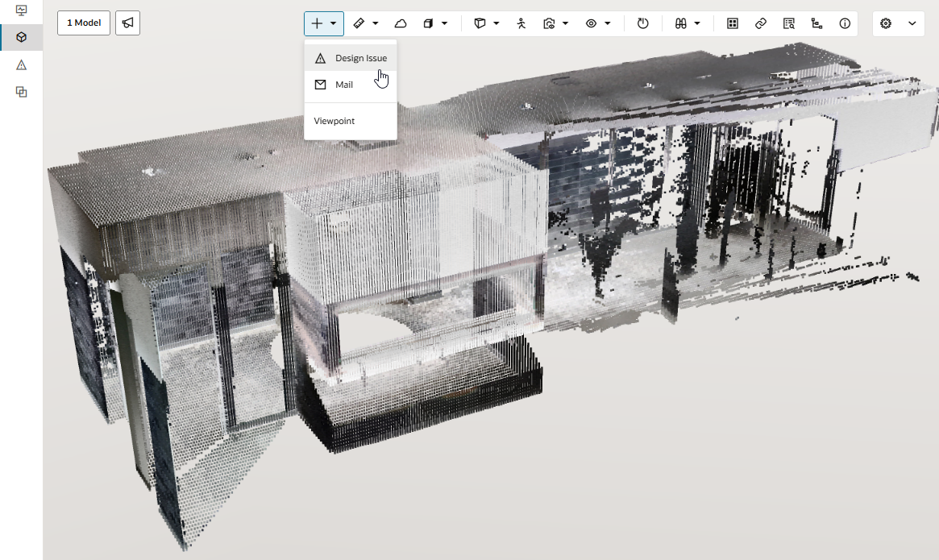Screen dimensions: 939x560
Task: Click the cloud markup tool icon
Action: coord(401,23)
